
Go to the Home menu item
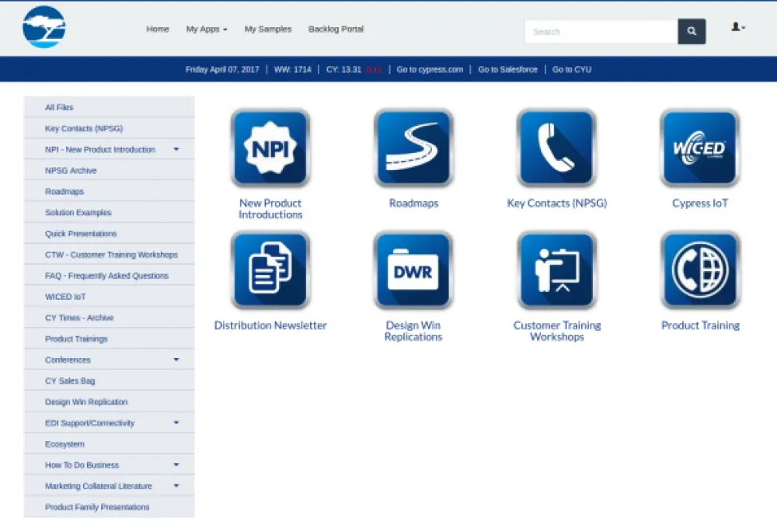(x=158, y=30)
